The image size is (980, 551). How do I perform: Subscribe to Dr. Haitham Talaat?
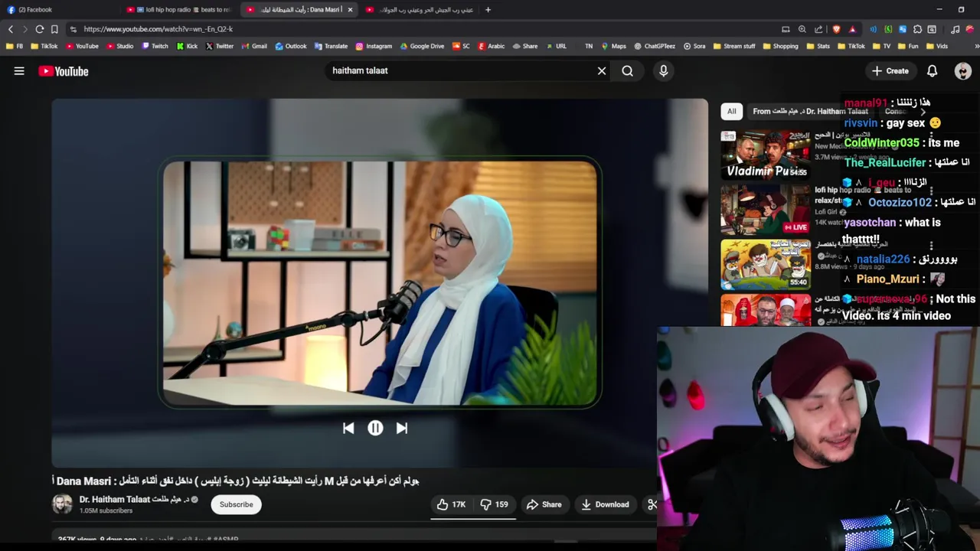[x=236, y=504]
